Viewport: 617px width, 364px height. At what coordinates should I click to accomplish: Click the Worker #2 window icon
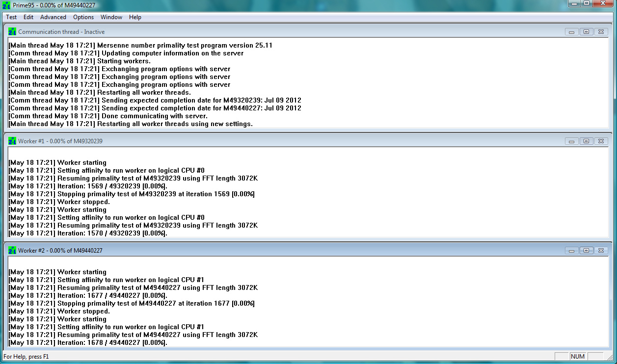click(x=12, y=251)
